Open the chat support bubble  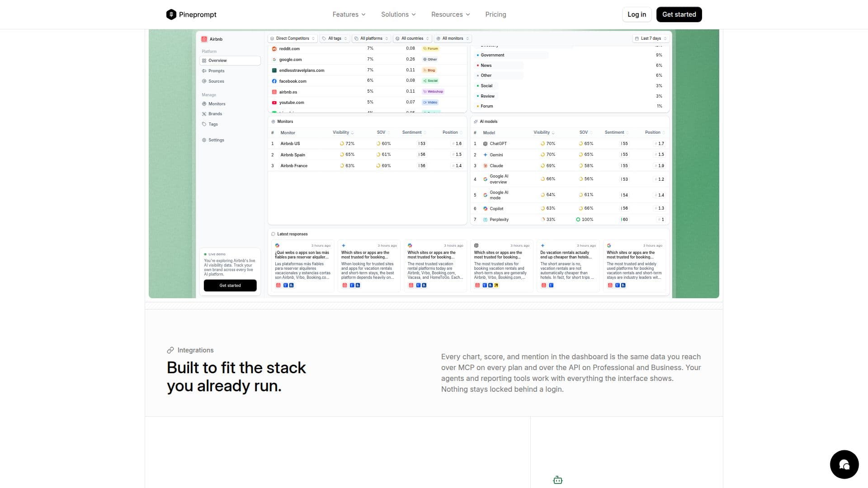(x=844, y=464)
